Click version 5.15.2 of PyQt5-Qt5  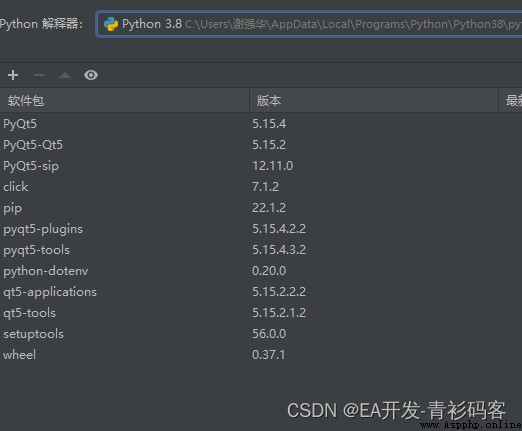269,145
